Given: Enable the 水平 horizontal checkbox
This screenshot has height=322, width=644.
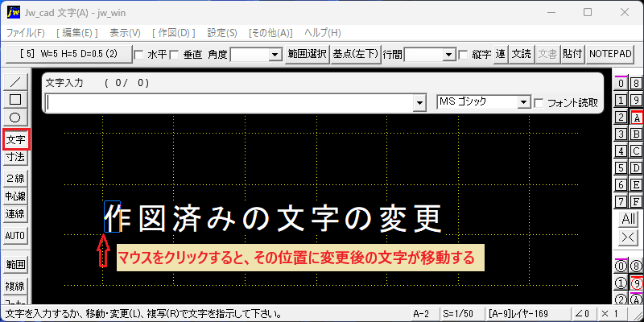Looking at the screenshot, I should (x=139, y=55).
